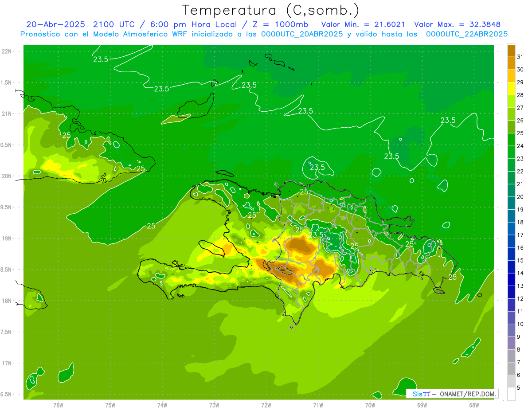Click the "17N" latitude axis label

(x=7, y=363)
